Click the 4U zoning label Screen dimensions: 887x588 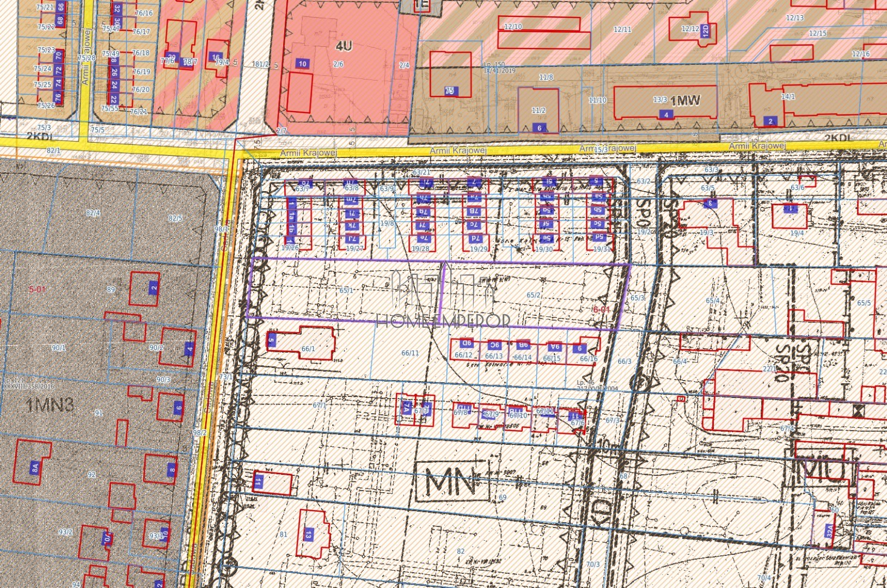[344, 46]
